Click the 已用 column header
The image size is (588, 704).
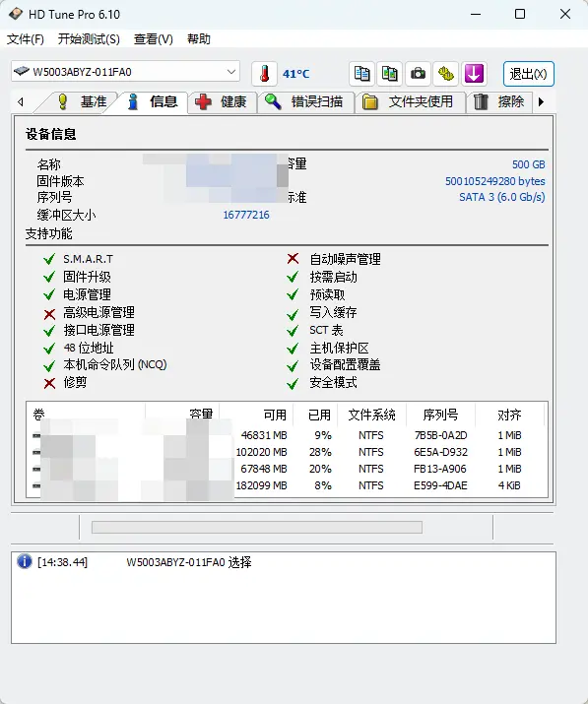tap(319, 415)
